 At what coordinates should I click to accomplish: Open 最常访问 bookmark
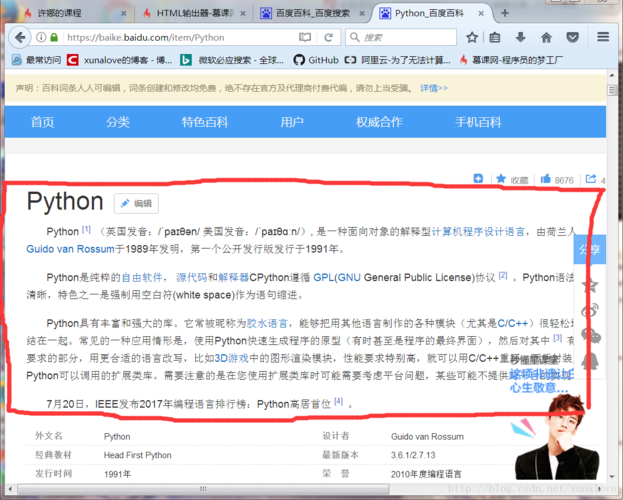click(x=36, y=60)
